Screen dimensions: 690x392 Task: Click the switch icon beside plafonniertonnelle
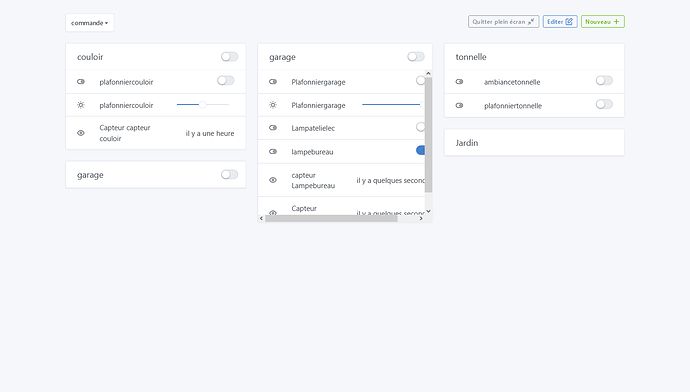459,106
